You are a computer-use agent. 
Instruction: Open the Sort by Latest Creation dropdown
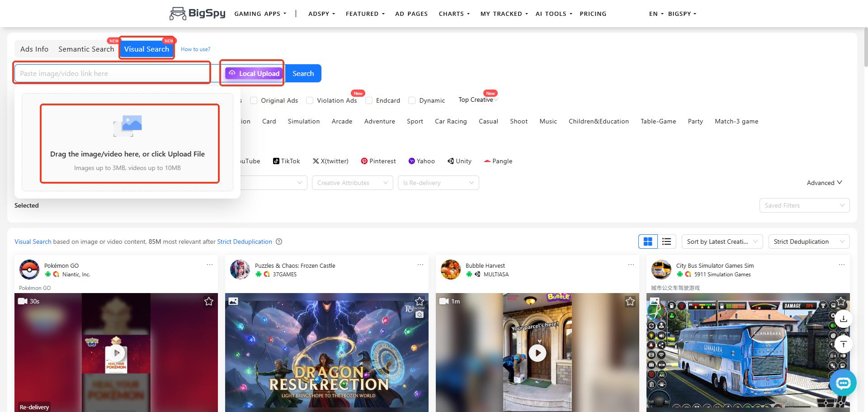pos(722,241)
